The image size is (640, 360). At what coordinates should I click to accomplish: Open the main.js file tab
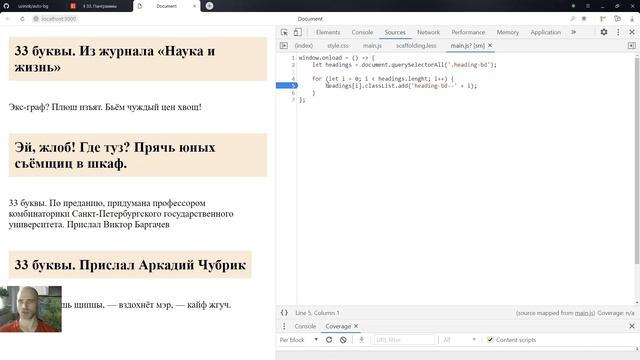(x=372, y=46)
